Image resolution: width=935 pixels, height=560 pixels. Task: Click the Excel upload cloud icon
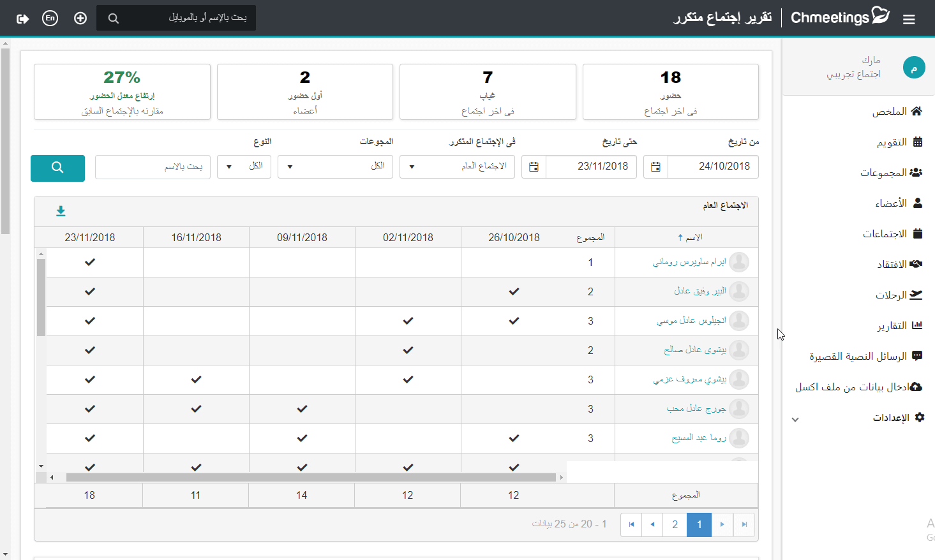coord(916,387)
